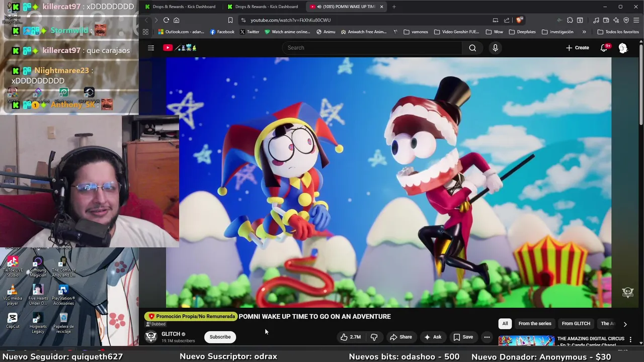The width and height of the screenshot is (644, 362).
Task: Subscribe to the GLITCH channel
Action: pyautogui.click(x=220, y=337)
